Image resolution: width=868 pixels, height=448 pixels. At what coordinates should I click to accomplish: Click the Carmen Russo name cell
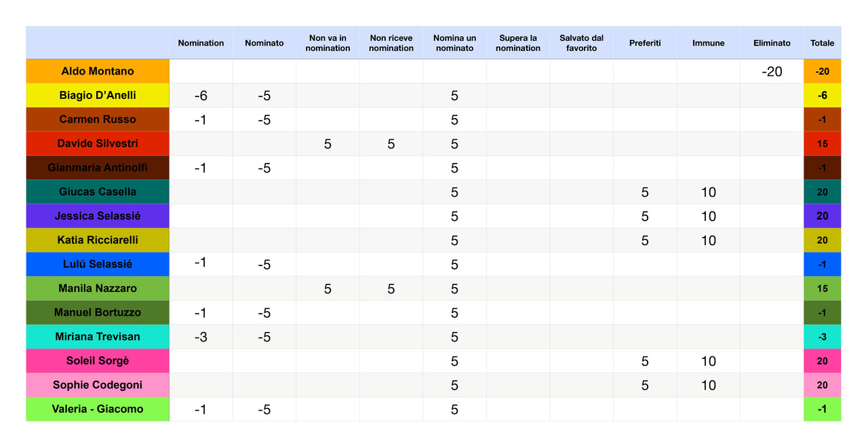point(98,119)
